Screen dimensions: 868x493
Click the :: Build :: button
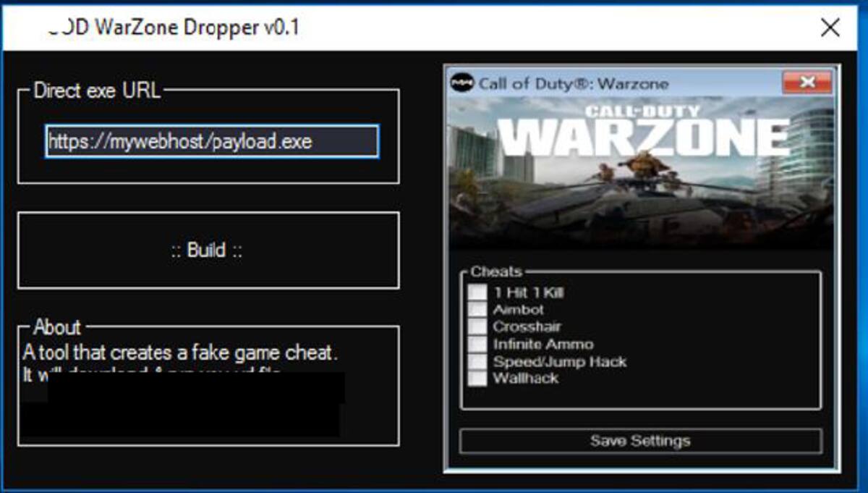(208, 250)
